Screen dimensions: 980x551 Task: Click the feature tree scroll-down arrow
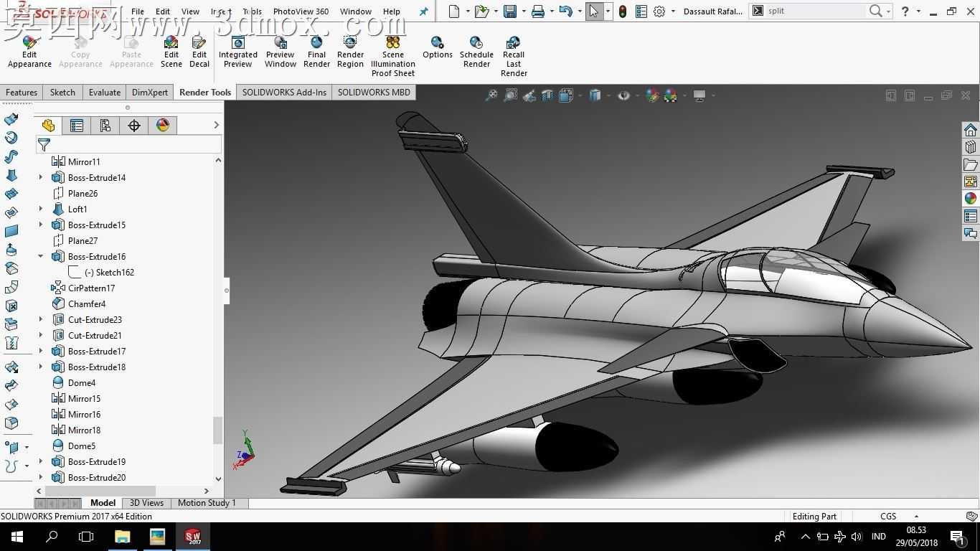pyautogui.click(x=218, y=479)
